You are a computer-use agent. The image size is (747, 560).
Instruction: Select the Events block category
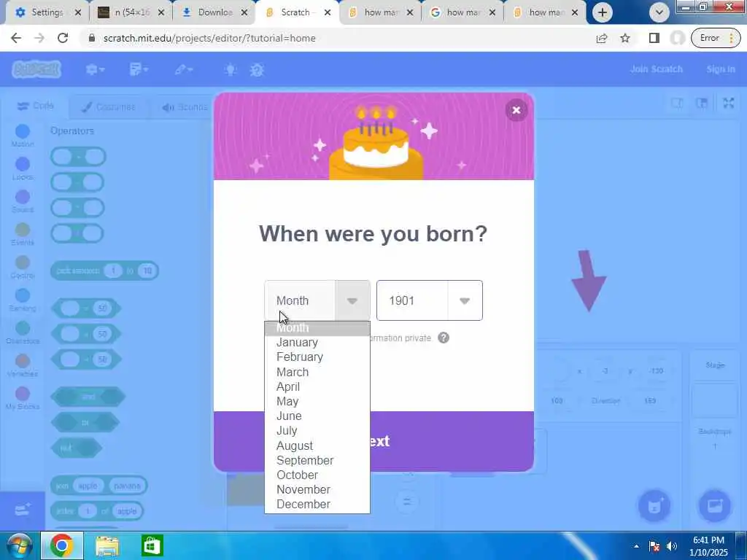[23, 234]
